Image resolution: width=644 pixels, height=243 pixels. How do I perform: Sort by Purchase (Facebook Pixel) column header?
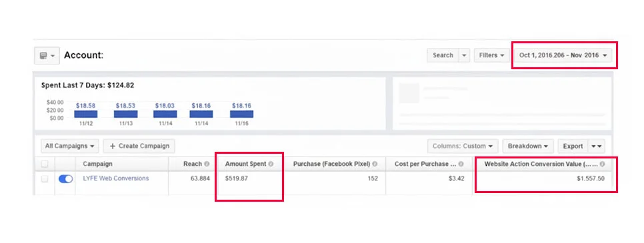click(x=331, y=164)
